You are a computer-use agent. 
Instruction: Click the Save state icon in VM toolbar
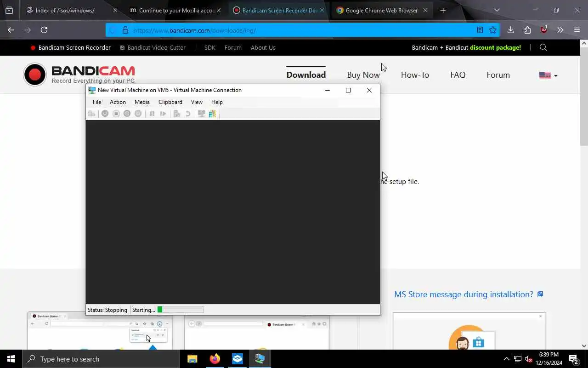click(138, 114)
